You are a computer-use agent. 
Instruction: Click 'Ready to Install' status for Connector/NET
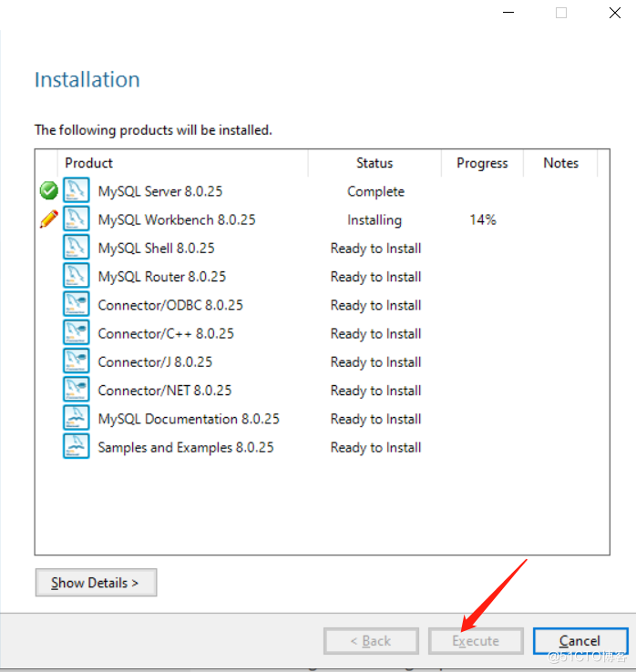point(375,391)
